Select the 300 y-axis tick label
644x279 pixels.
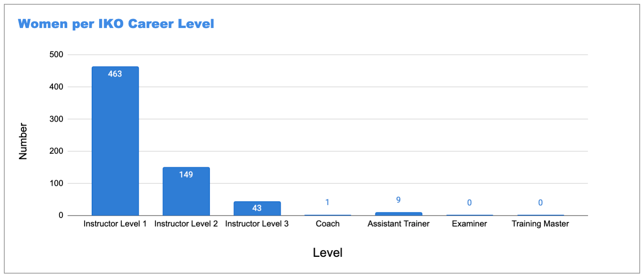pos(56,119)
